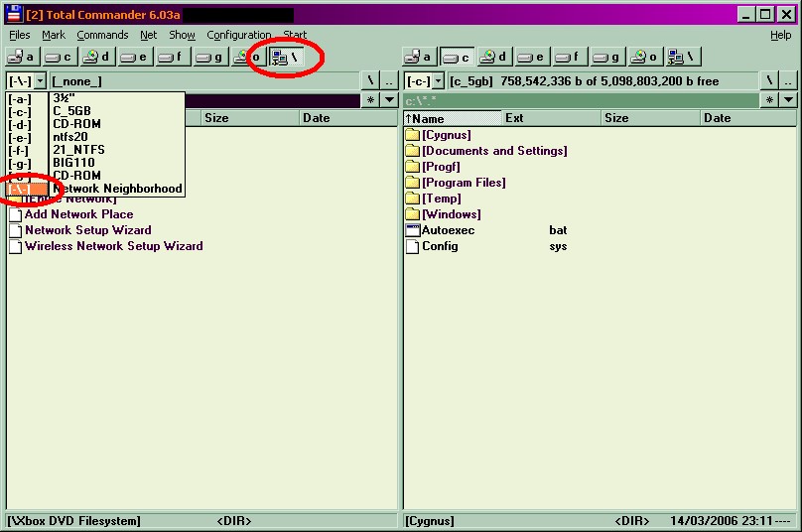
Task: Select drive e button in left drive bar
Action: point(135,57)
